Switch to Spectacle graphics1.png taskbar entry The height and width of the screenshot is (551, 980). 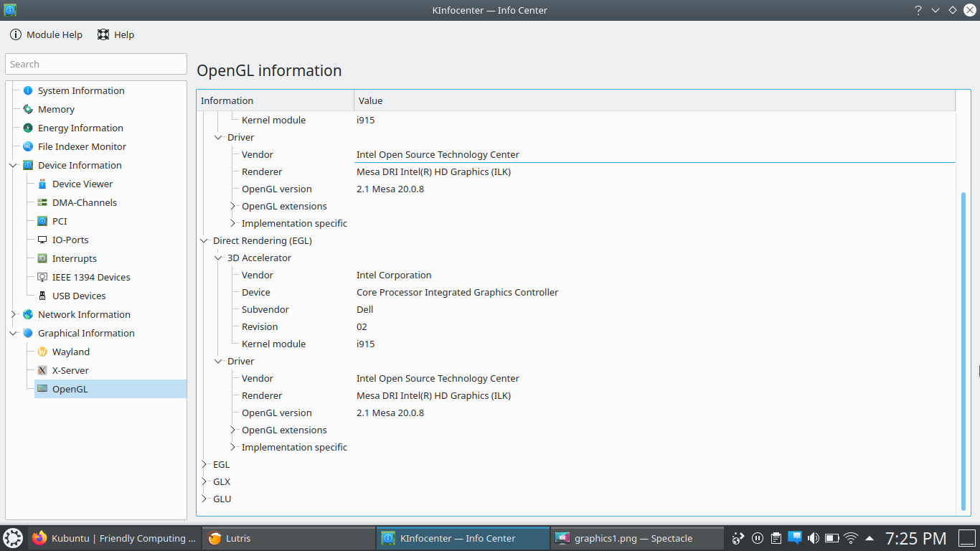[x=637, y=538]
